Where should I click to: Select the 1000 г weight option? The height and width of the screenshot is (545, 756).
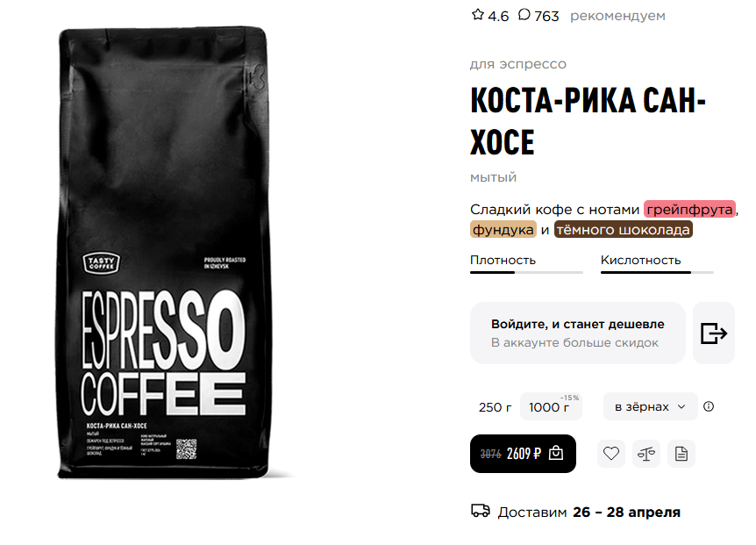click(x=551, y=406)
